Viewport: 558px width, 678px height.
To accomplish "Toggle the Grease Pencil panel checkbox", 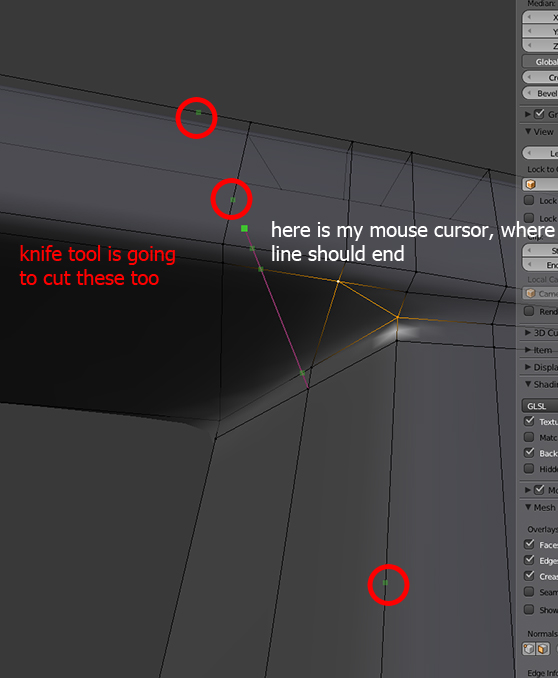I will pos(539,114).
